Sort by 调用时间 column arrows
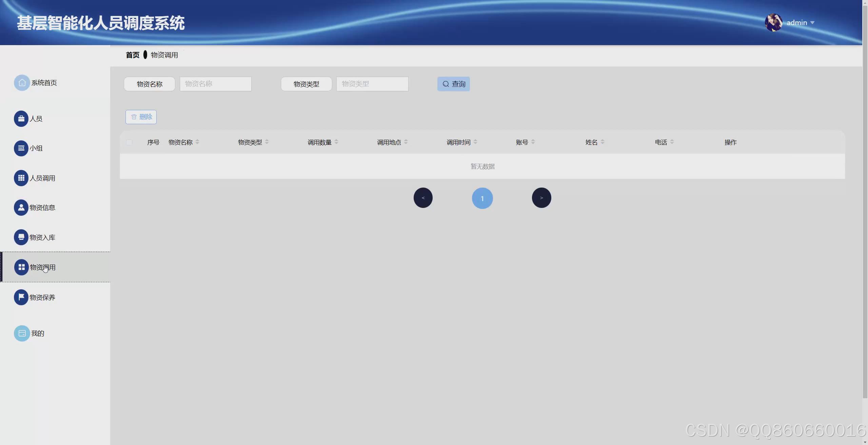The height and width of the screenshot is (445, 868). click(x=475, y=142)
